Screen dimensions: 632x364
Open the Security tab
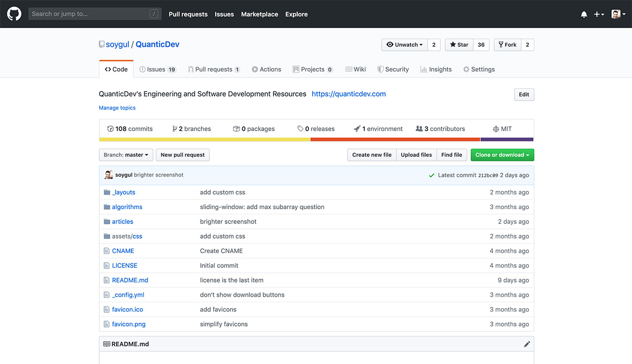click(393, 70)
